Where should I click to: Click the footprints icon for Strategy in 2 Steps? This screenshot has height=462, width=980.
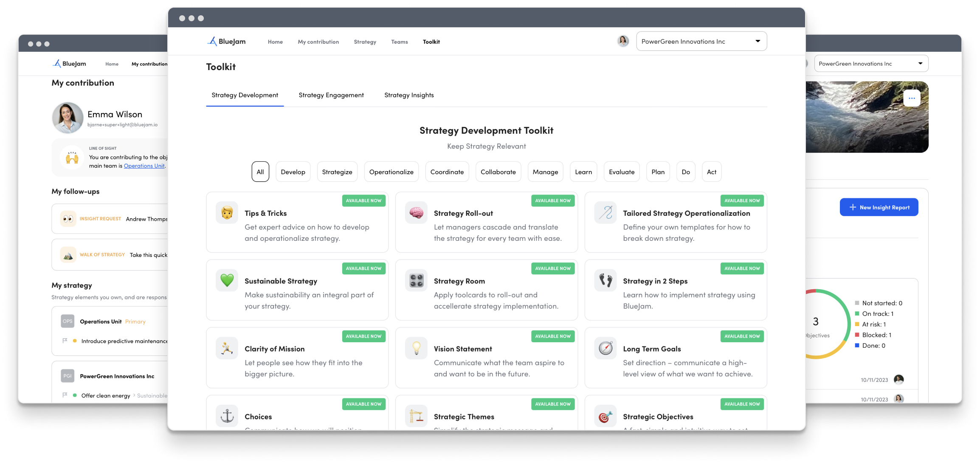[x=605, y=280]
